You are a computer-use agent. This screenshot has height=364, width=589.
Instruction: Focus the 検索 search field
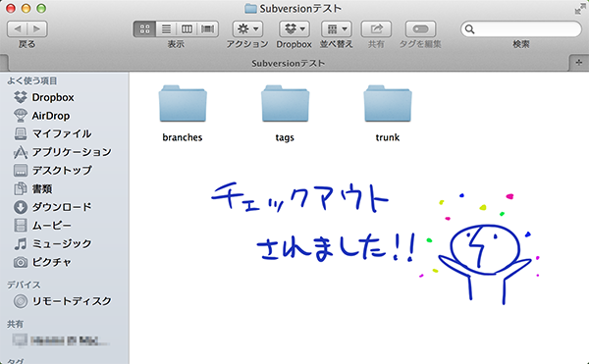(x=521, y=28)
